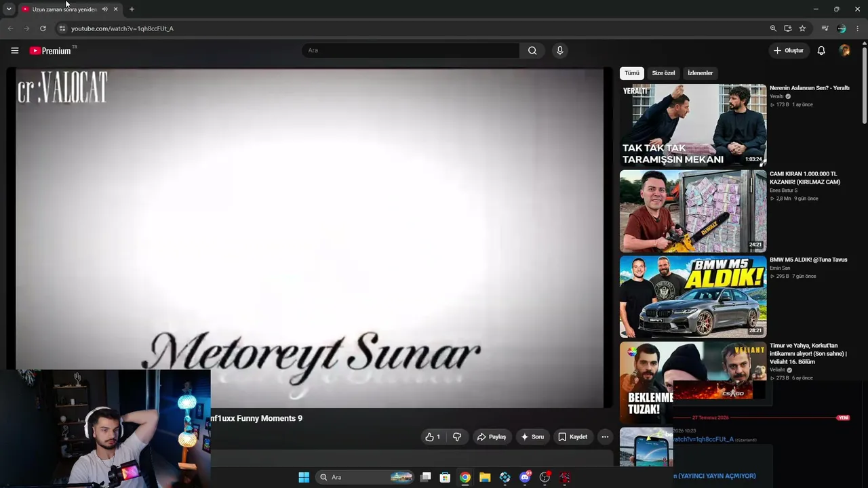Switch to Chrome on the taskbar
Viewport: 868px width, 488px height.
465,477
